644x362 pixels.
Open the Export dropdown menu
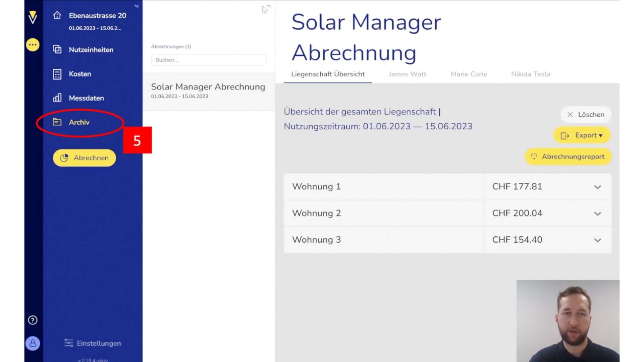pos(582,135)
